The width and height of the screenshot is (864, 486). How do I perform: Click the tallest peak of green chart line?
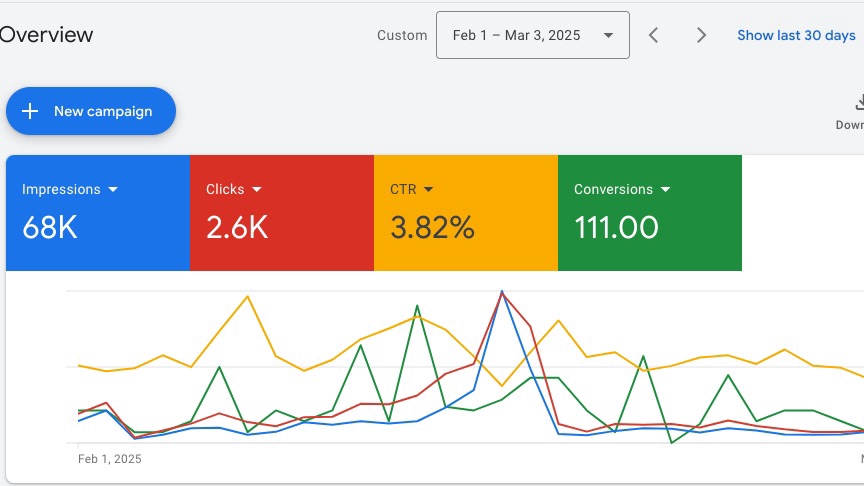[x=417, y=305]
